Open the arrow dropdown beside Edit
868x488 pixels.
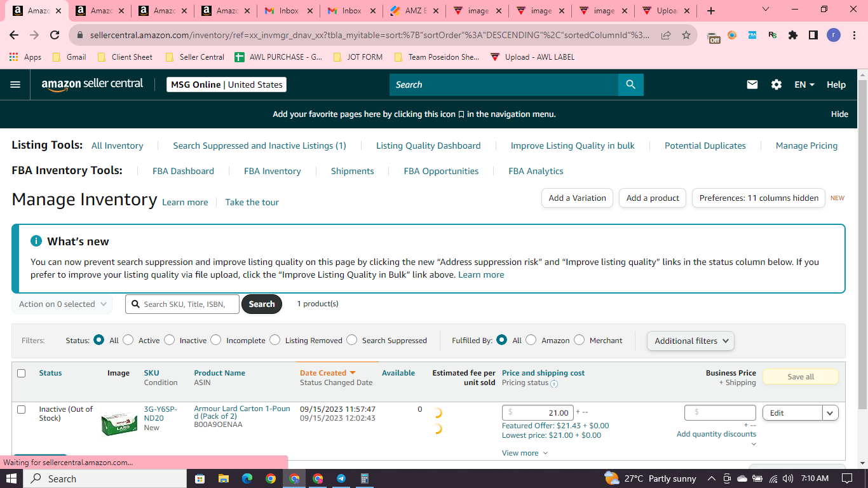coord(831,413)
